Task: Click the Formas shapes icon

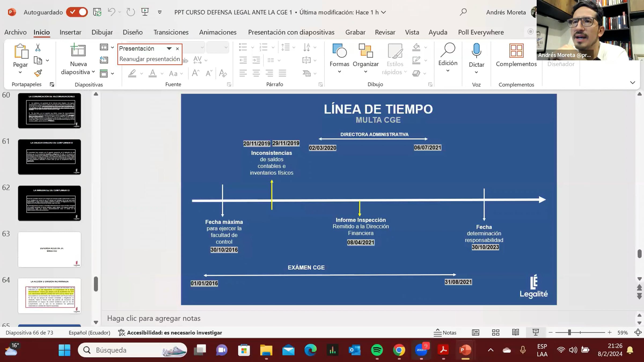Action: 339,51
